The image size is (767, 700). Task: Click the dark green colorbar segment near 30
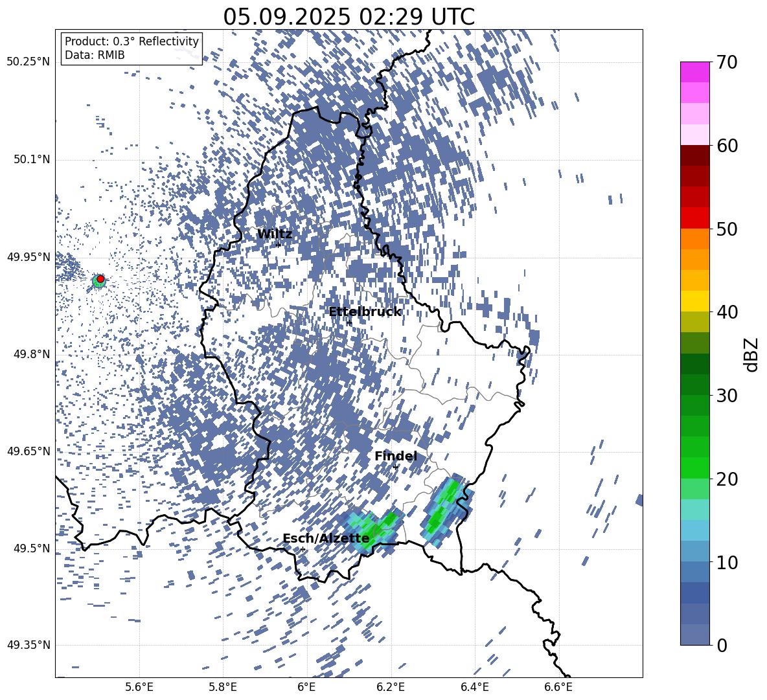click(x=695, y=384)
